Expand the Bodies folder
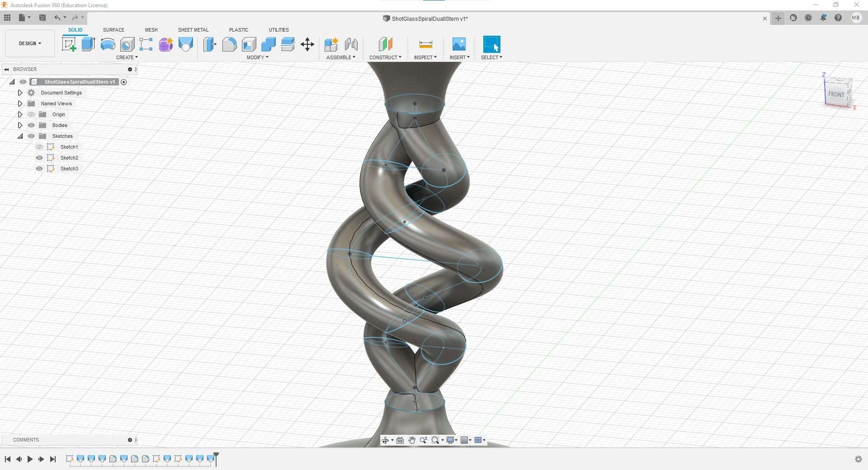 point(20,125)
